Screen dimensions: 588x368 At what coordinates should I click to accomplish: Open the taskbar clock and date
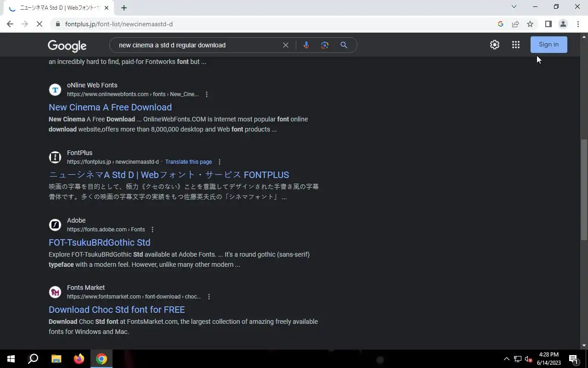(x=549, y=359)
